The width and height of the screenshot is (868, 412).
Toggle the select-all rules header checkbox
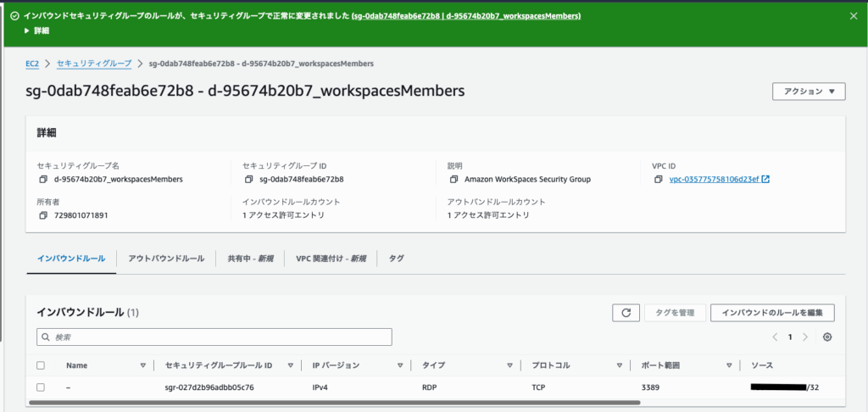41,365
